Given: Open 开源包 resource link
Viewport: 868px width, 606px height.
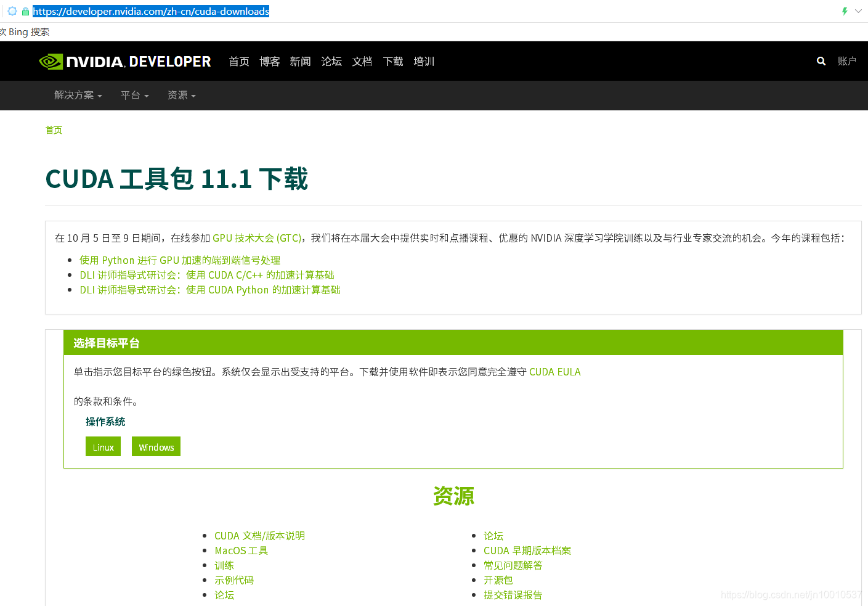Looking at the screenshot, I should click(x=498, y=580).
